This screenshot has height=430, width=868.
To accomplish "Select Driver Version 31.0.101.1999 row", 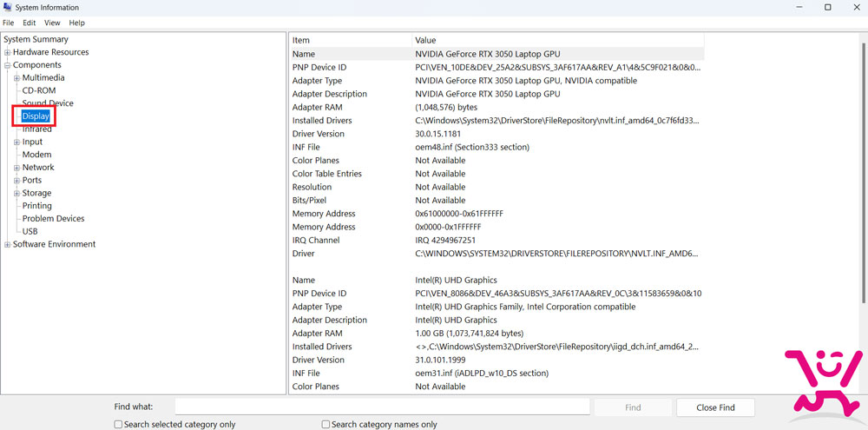I will 497,360.
